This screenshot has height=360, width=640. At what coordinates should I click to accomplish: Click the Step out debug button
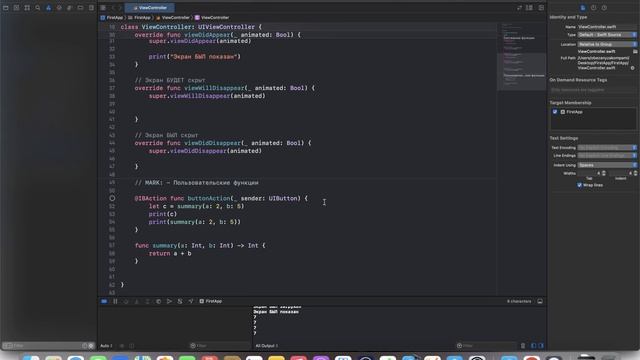coord(147,301)
